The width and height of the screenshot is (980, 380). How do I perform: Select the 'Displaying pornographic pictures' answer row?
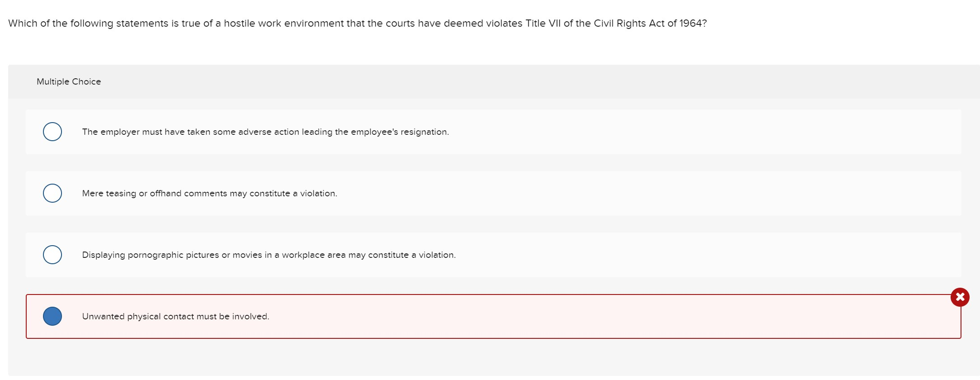(x=268, y=255)
